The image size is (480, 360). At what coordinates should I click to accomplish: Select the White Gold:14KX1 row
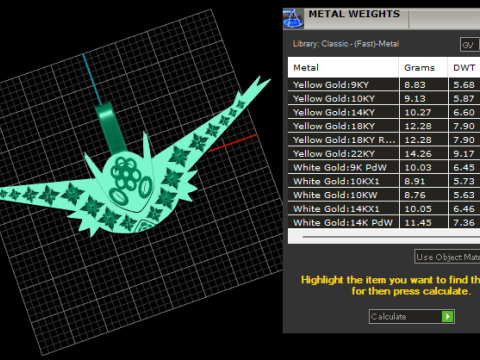[384, 209]
